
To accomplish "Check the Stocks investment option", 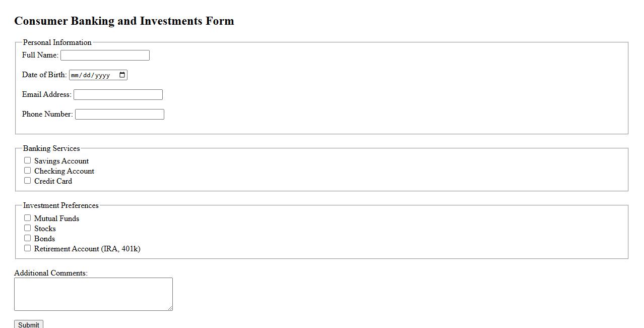I will [x=28, y=228].
